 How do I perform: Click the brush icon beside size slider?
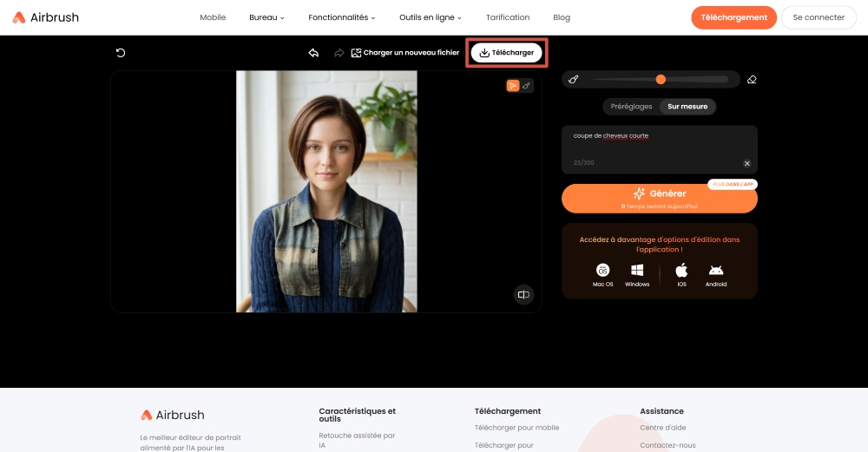[x=574, y=80]
